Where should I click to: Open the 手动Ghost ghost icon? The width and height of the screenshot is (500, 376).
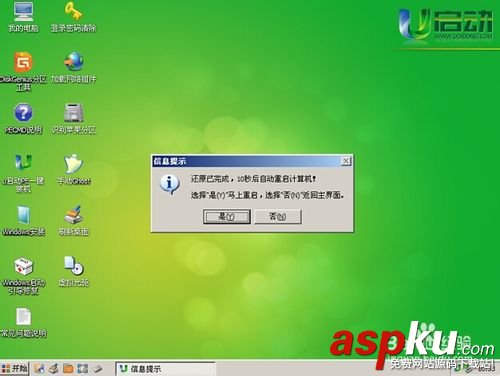(73, 169)
